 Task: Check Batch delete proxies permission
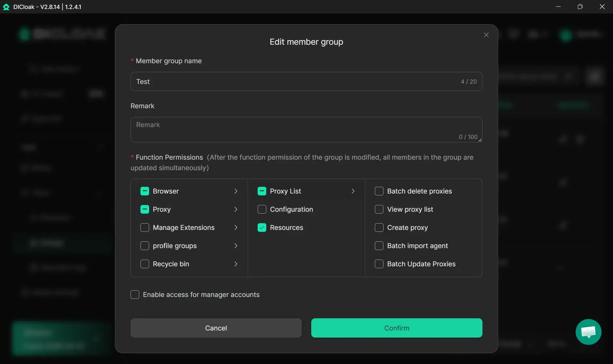coord(379,191)
